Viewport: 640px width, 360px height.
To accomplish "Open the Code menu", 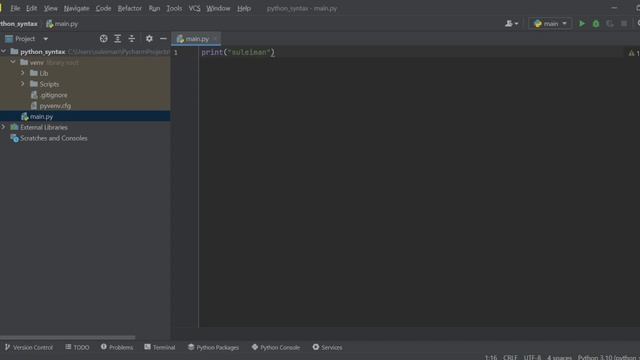I will point(103,8).
